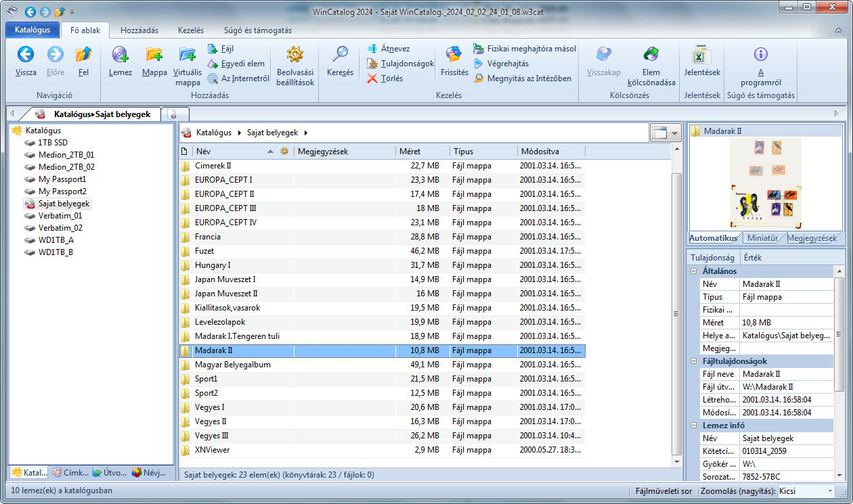The width and height of the screenshot is (853, 504).
Task: Click the Keresés search icon
Action: tap(340, 55)
